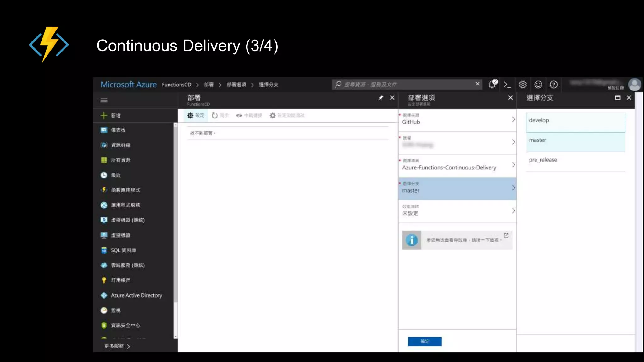Open 監視 in the sidebar
Viewport: 644px width, 362px height.
[x=111, y=310]
